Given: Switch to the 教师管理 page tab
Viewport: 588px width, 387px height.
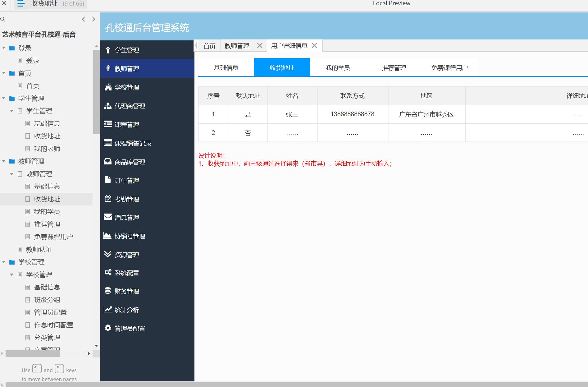Looking at the screenshot, I should pos(237,46).
